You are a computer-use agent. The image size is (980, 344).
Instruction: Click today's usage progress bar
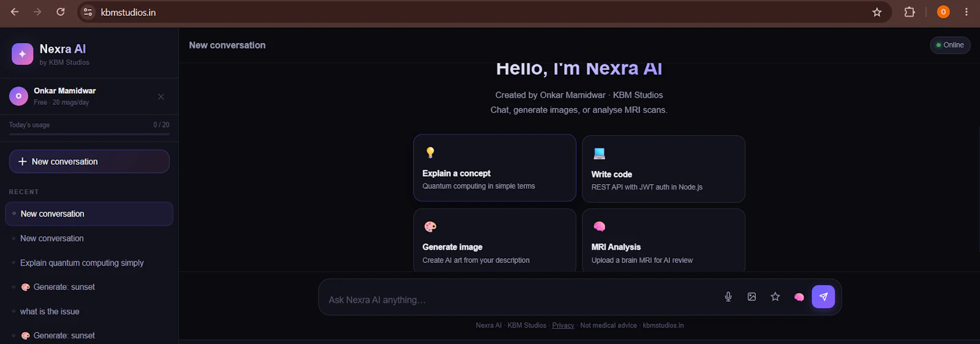click(89, 134)
